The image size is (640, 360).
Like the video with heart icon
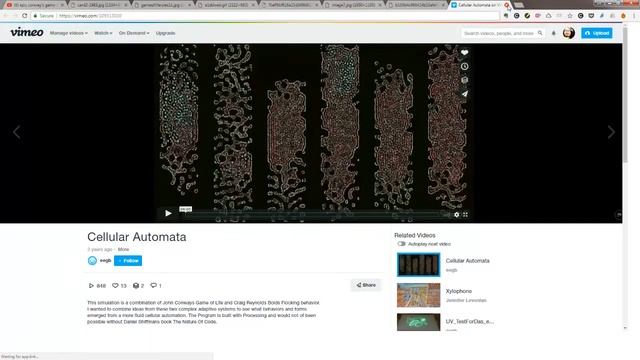pyautogui.click(x=464, y=53)
